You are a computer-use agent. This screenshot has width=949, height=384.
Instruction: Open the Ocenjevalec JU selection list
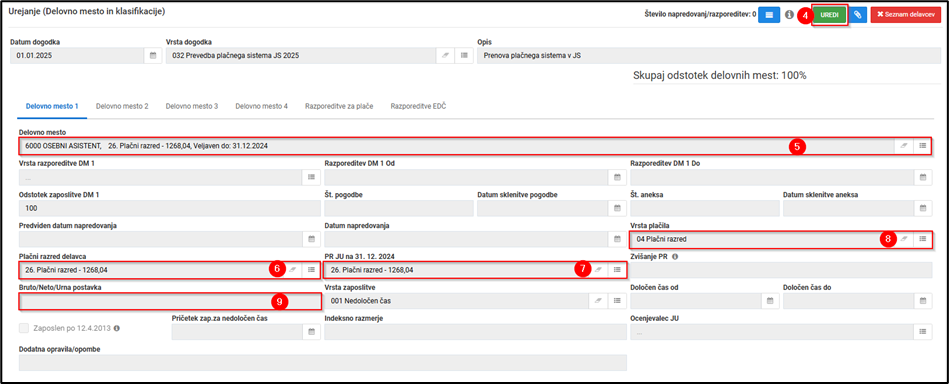tap(923, 331)
